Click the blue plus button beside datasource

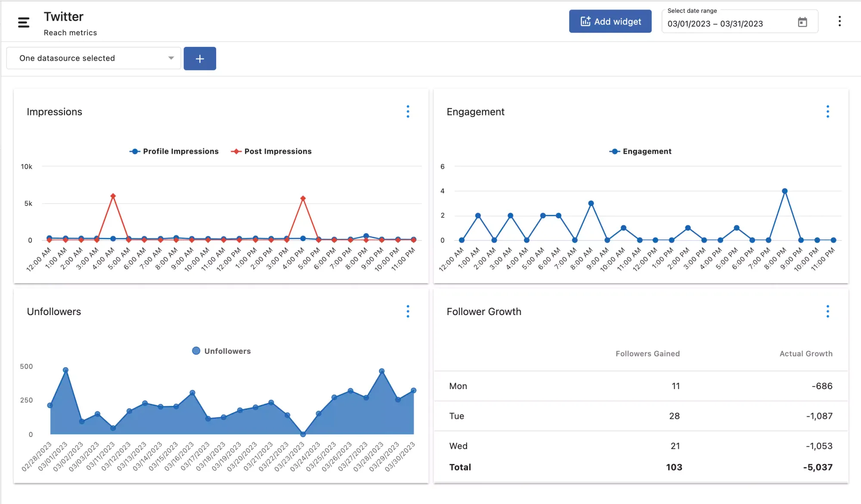(x=200, y=59)
